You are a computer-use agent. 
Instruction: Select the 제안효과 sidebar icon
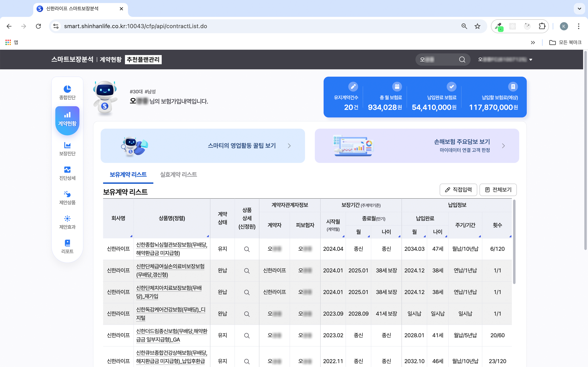tap(67, 222)
